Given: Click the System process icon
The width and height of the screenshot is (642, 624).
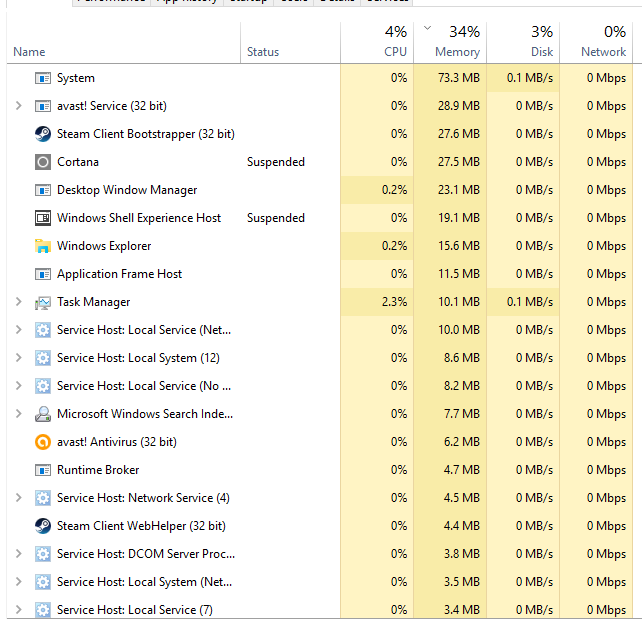Looking at the screenshot, I should pyautogui.click(x=43, y=78).
